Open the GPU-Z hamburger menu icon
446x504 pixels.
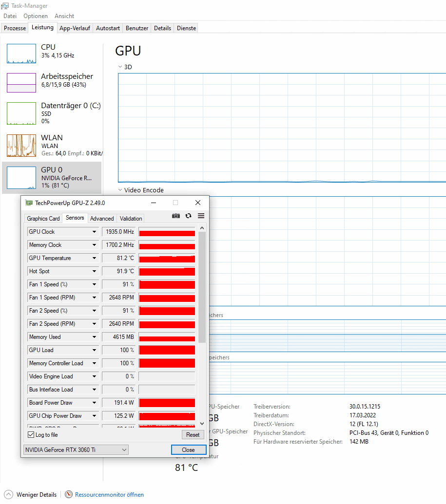click(x=201, y=216)
